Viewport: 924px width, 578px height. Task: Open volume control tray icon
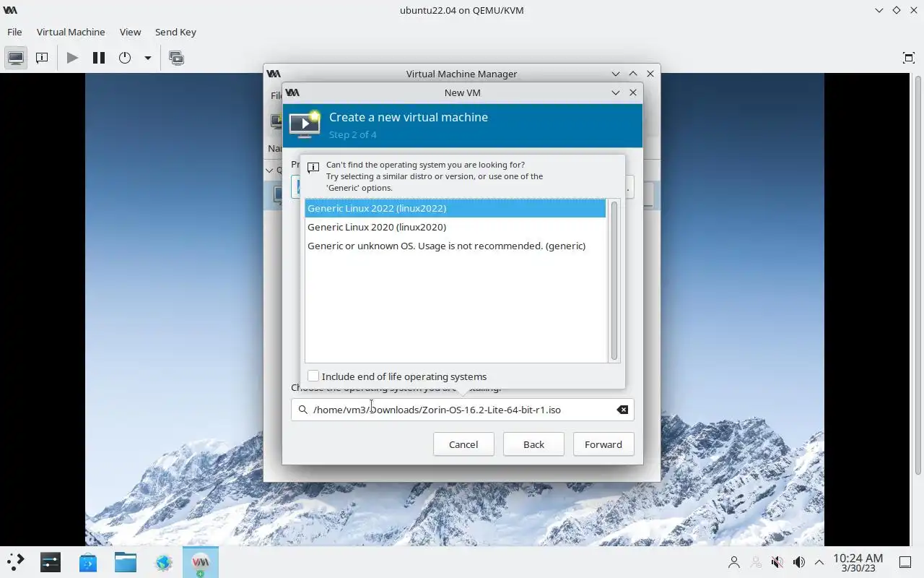click(x=799, y=562)
